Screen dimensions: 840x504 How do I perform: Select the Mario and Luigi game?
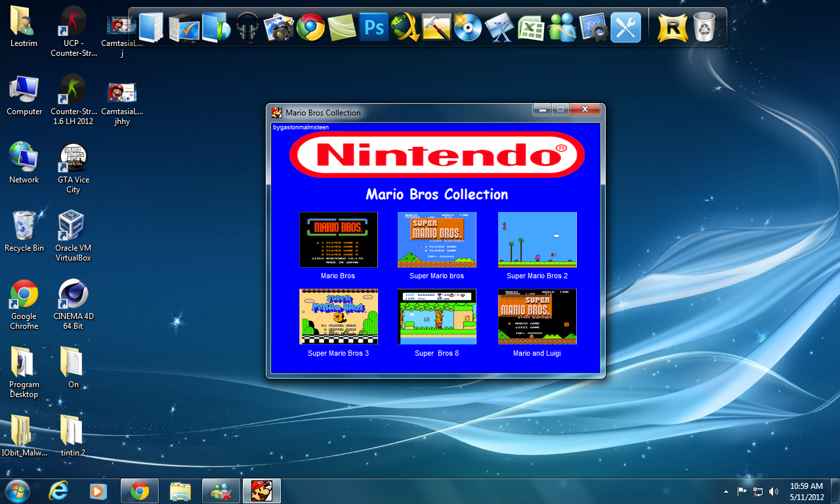[x=537, y=316]
